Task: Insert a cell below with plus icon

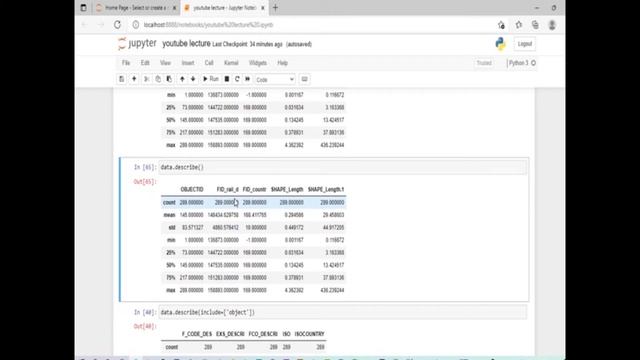Action: point(134,79)
